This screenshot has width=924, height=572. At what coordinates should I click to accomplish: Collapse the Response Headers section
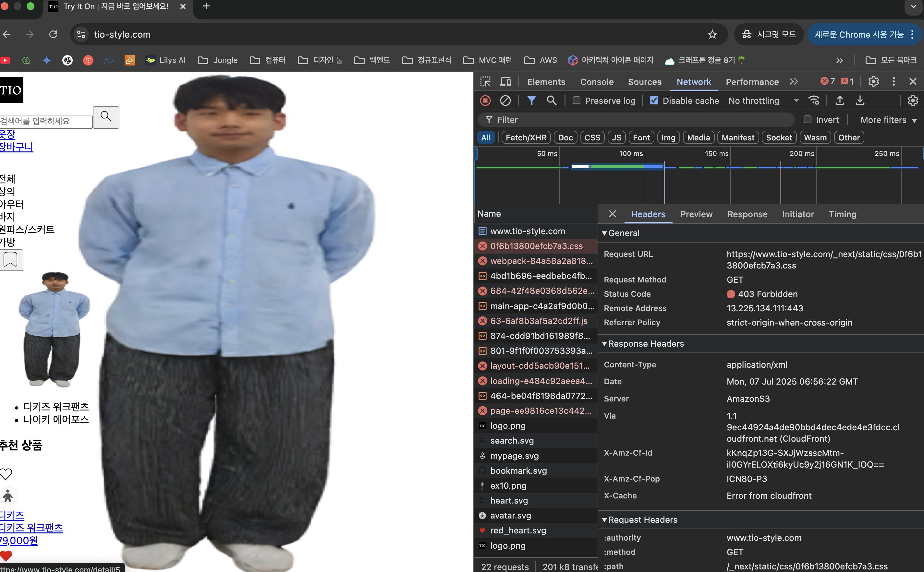tap(605, 343)
